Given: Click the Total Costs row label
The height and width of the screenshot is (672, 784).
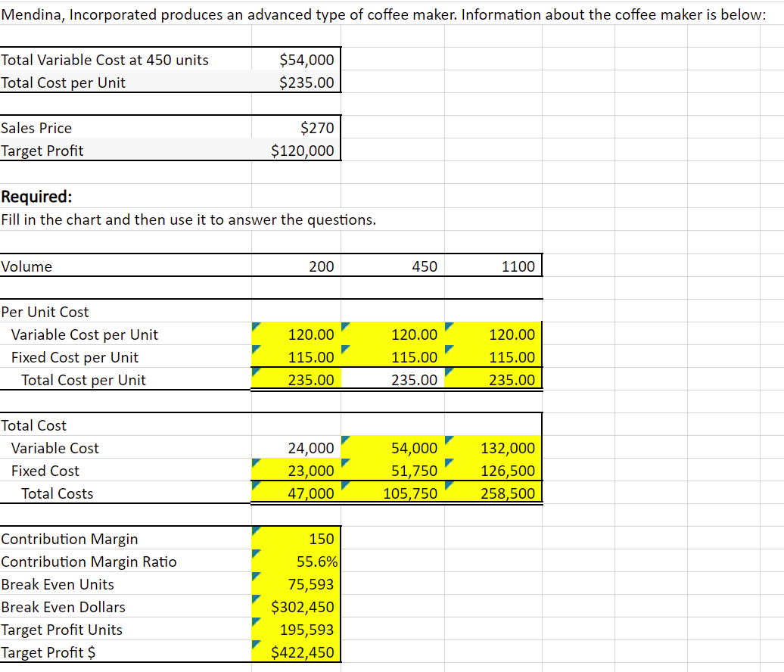Looking at the screenshot, I should click(x=57, y=493).
